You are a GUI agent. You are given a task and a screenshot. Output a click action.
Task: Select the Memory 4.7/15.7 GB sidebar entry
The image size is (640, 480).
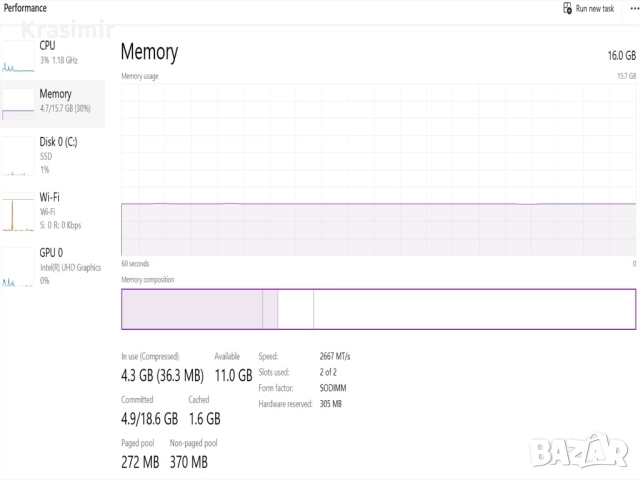[x=65, y=100]
